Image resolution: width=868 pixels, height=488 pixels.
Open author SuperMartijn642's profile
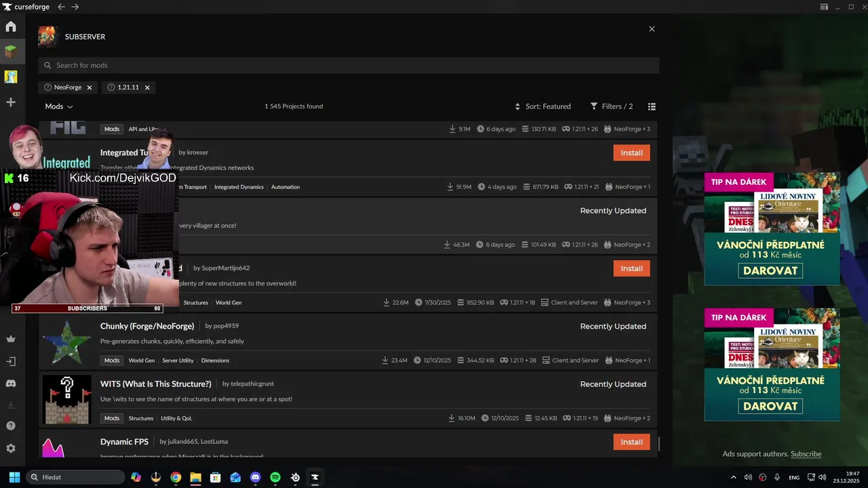pyautogui.click(x=226, y=268)
